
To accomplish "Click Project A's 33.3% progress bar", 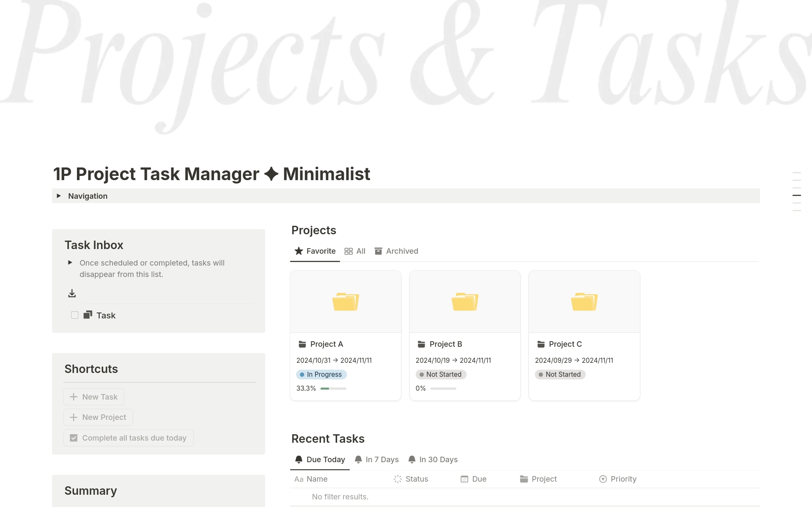I will (x=334, y=388).
